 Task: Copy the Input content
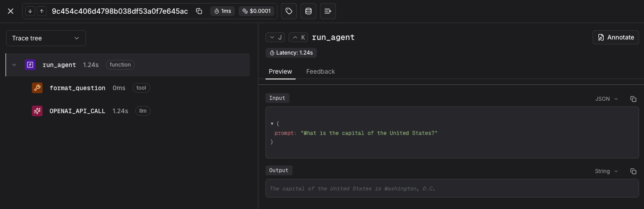(x=633, y=99)
